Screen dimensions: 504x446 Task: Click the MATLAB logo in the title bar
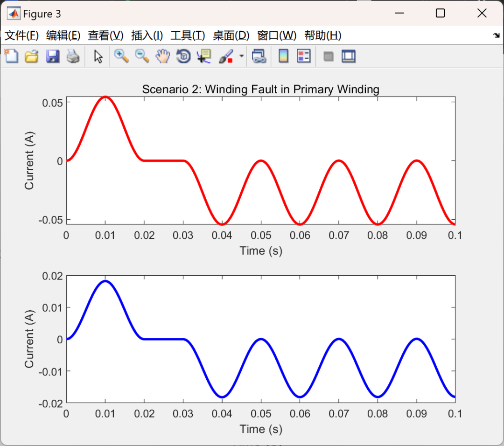point(14,14)
